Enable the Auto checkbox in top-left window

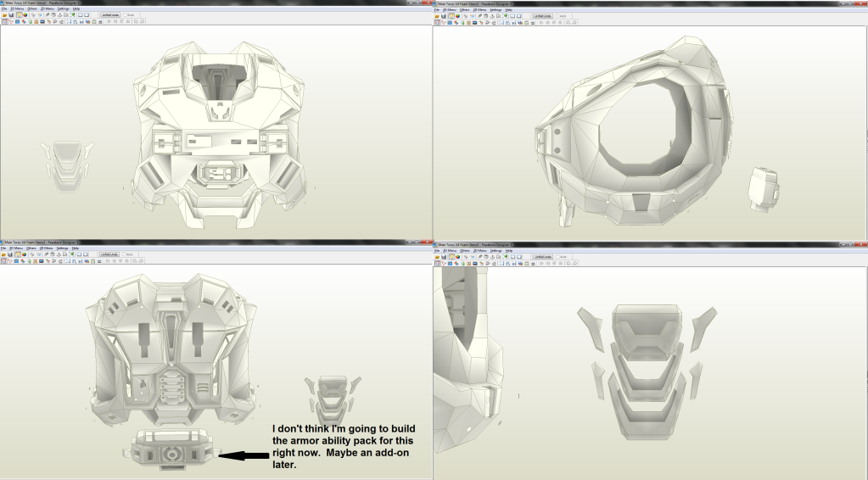coord(125,15)
